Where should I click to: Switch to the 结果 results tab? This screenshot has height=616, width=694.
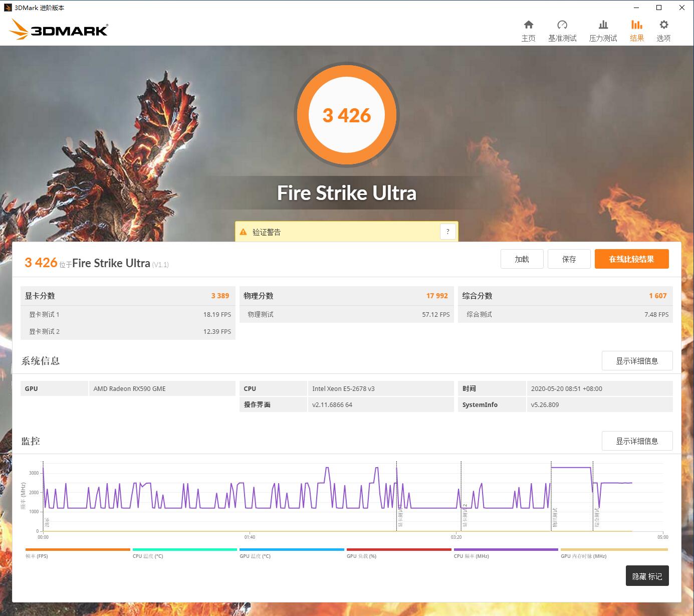coord(637,29)
